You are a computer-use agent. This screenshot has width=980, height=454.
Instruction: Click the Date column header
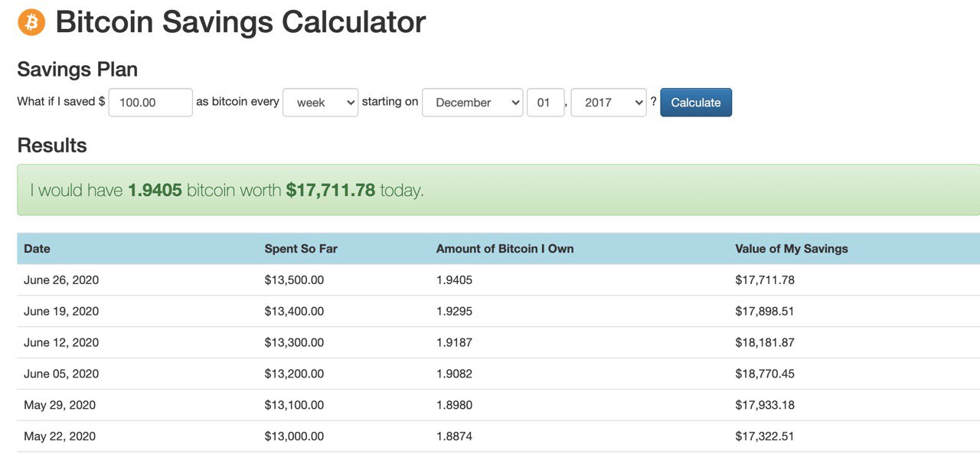(x=37, y=249)
